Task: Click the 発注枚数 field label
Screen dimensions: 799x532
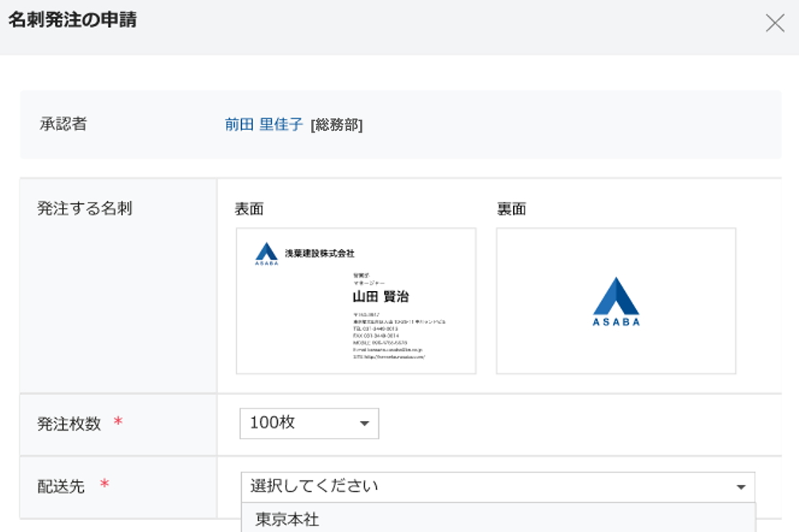Action: pyautogui.click(x=69, y=424)
